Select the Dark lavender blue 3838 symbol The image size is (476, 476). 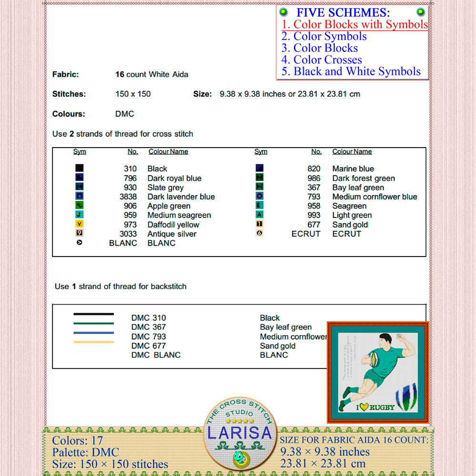point(79,196)
